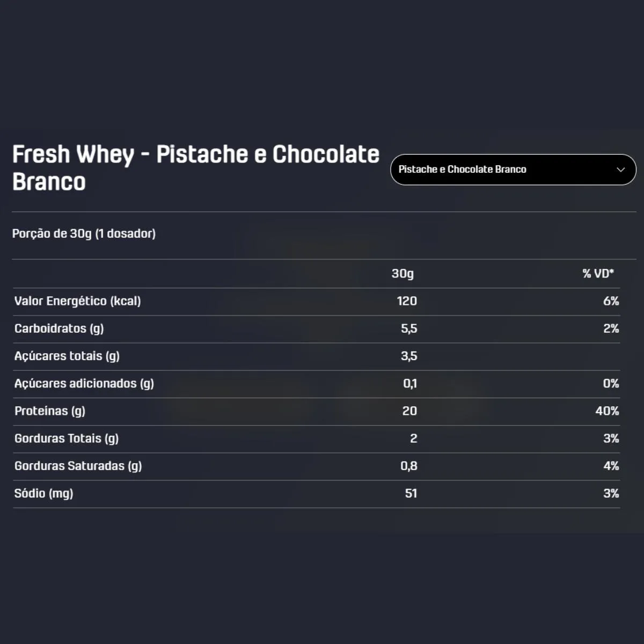Click the 120 kcal value

[407, 301]
